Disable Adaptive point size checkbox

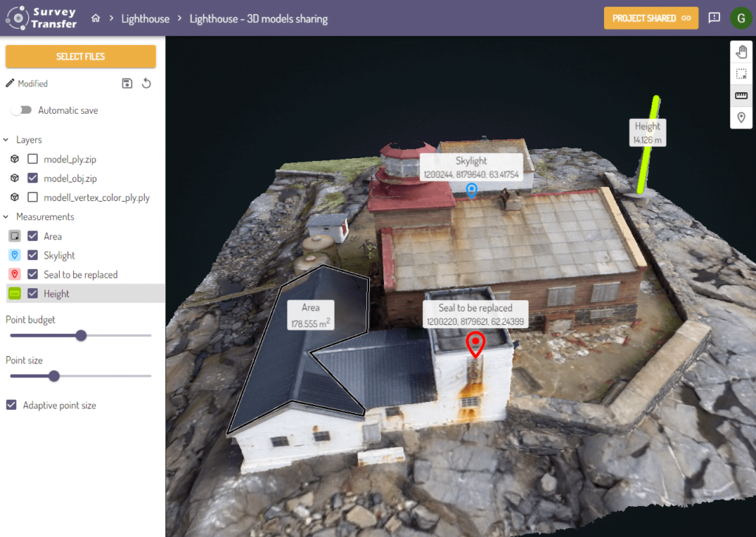click(x=11, y=405)
